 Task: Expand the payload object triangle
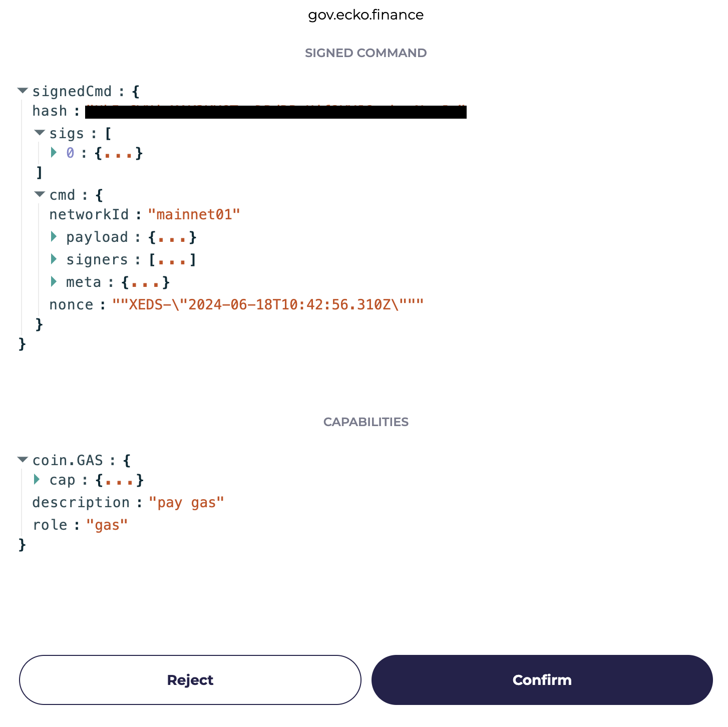(x=54, y=236)
